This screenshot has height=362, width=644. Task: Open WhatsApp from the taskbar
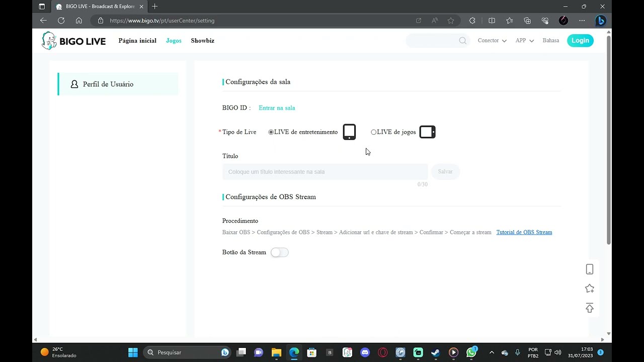point(471,352)
